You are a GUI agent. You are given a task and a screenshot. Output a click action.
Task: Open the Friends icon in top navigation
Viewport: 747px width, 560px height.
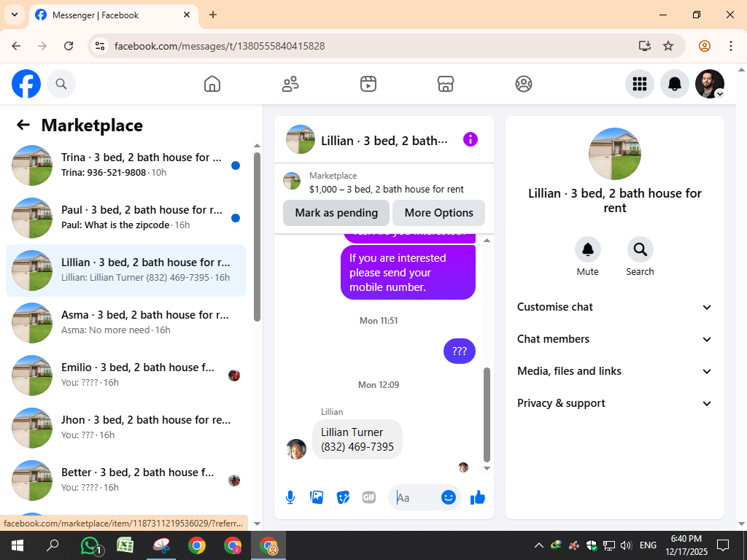(x=290, y=84)
